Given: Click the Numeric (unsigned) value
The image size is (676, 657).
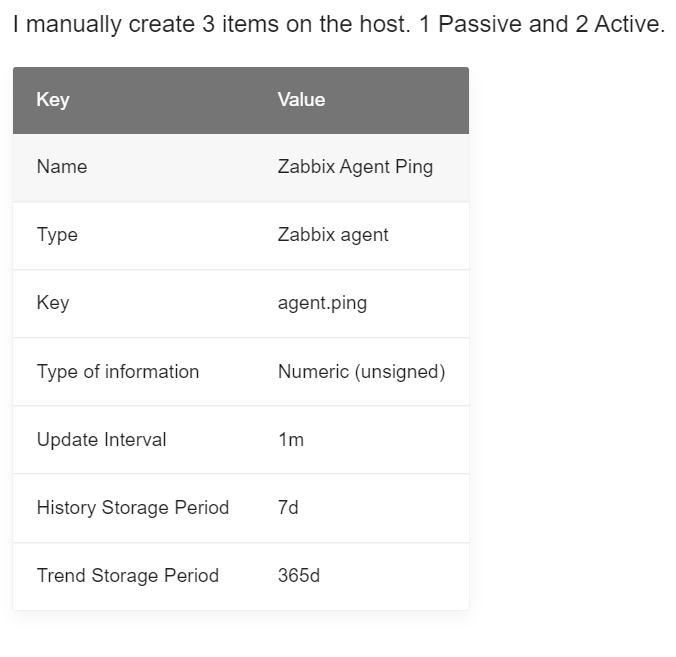Looking at the screenshot, I should pos(361,372).
